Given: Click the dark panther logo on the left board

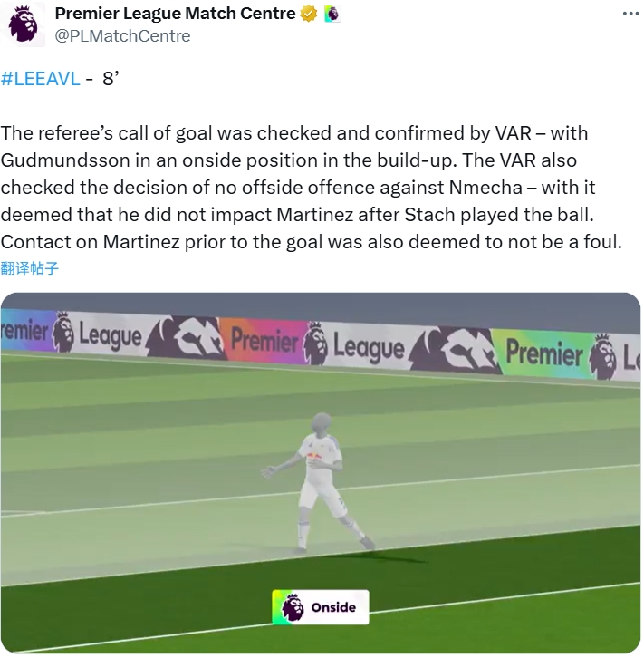Looking at the screenshot, I should pos(185,337).
